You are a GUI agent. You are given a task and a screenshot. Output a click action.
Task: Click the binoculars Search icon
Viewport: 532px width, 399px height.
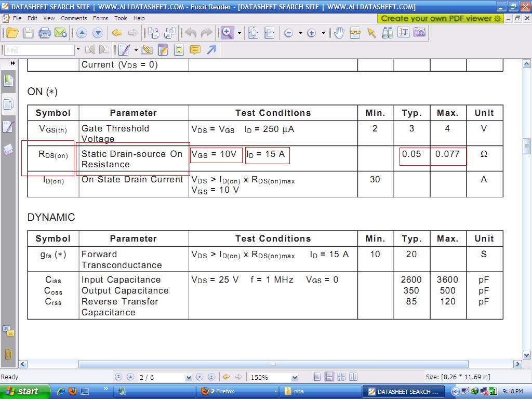[x=388, y=33]
